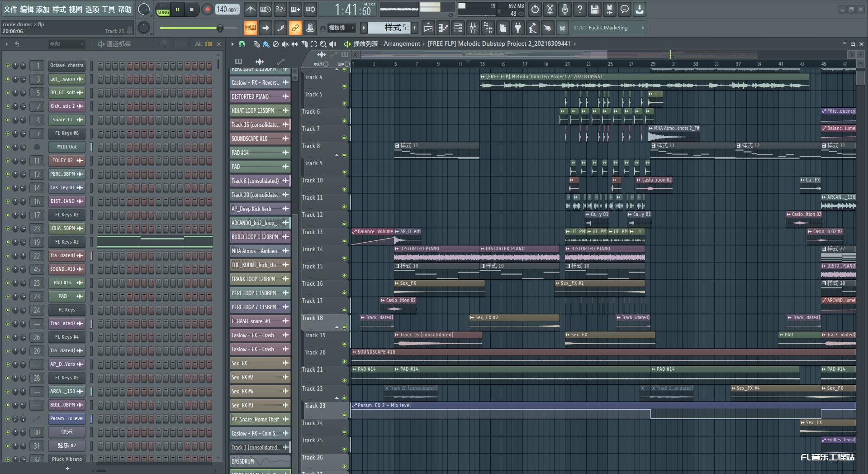This screenshot has height=474, width=868.
Task: Open the browser view button
Action: (x=488, y=28)
